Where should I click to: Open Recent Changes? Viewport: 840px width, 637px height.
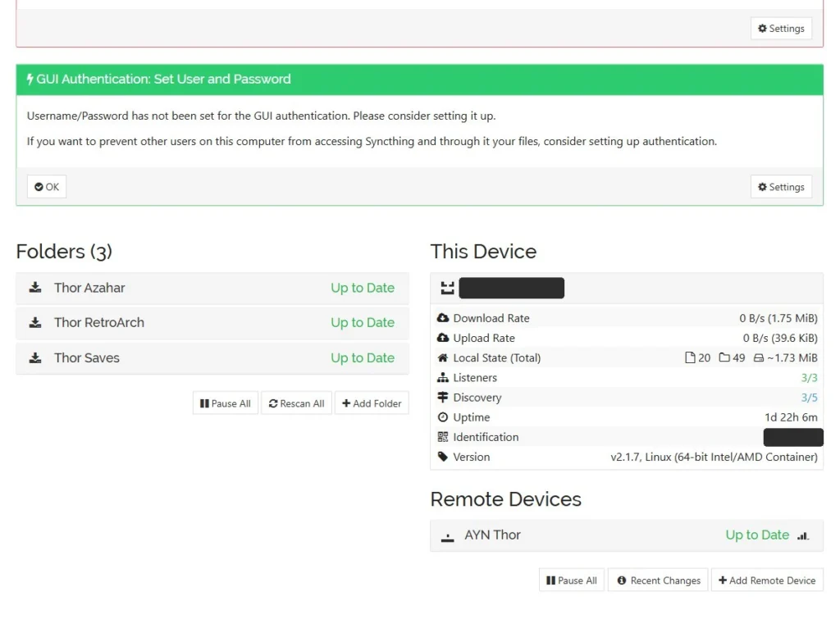tap(659, 580)
